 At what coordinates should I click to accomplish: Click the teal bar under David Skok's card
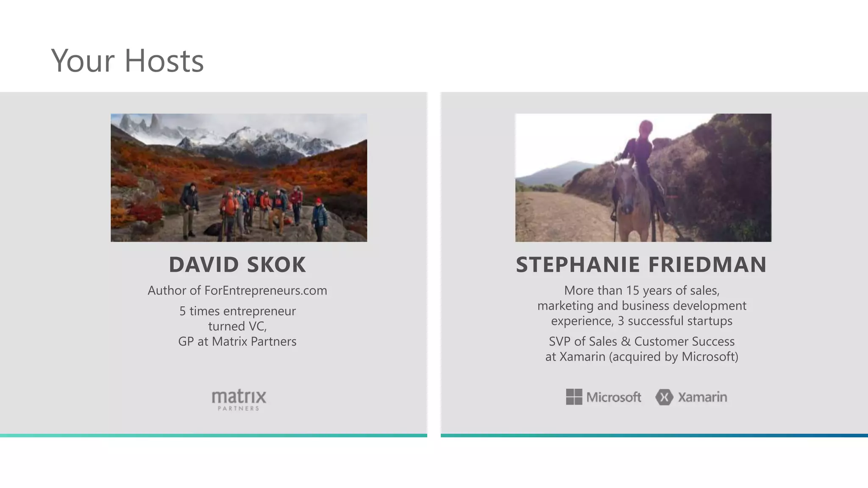tap(213, 435)
